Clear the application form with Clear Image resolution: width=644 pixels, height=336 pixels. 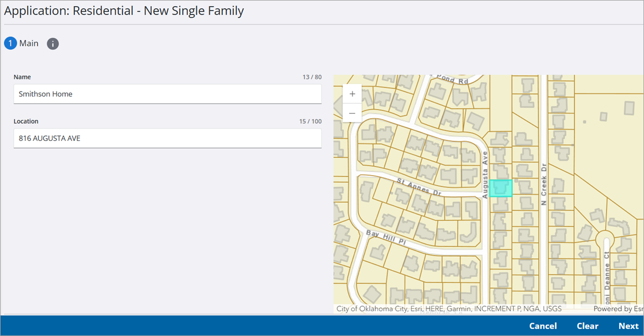[x=587, y=326]
